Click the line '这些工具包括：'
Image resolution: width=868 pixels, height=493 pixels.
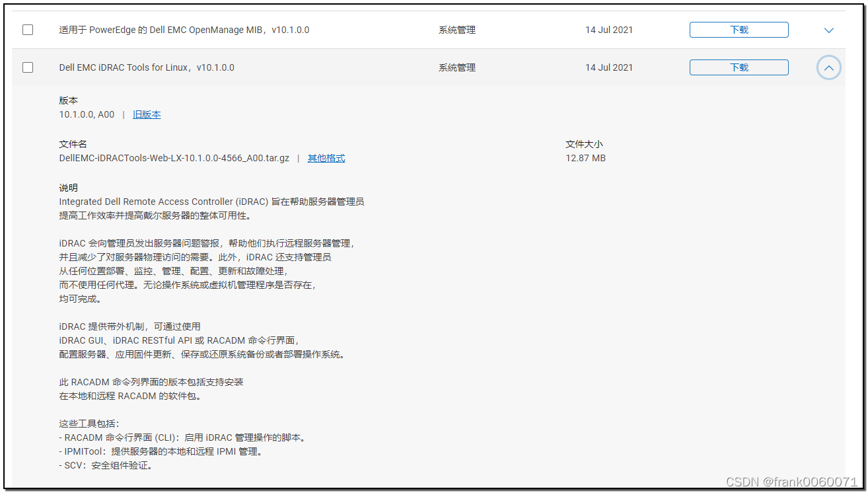tap(89, 424)
